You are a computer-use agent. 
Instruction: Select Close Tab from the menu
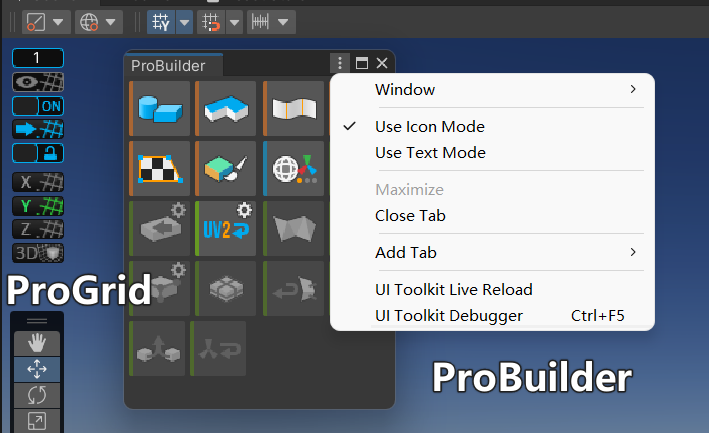(492, 216)
